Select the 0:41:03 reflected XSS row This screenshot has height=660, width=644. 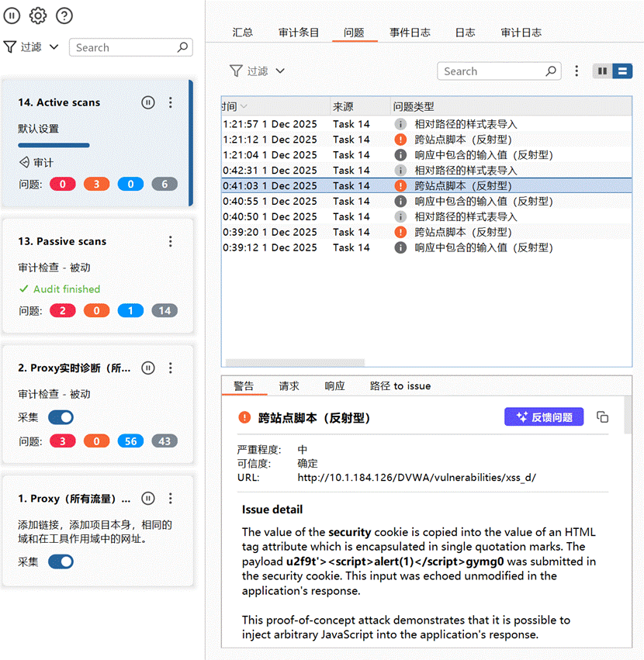pyautogui.click(x=427, y=185)
